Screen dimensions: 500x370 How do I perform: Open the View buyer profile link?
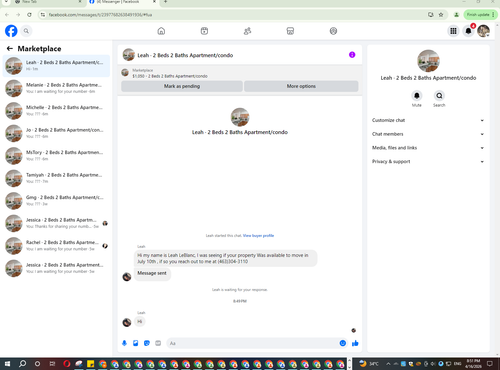pos(258,235)
